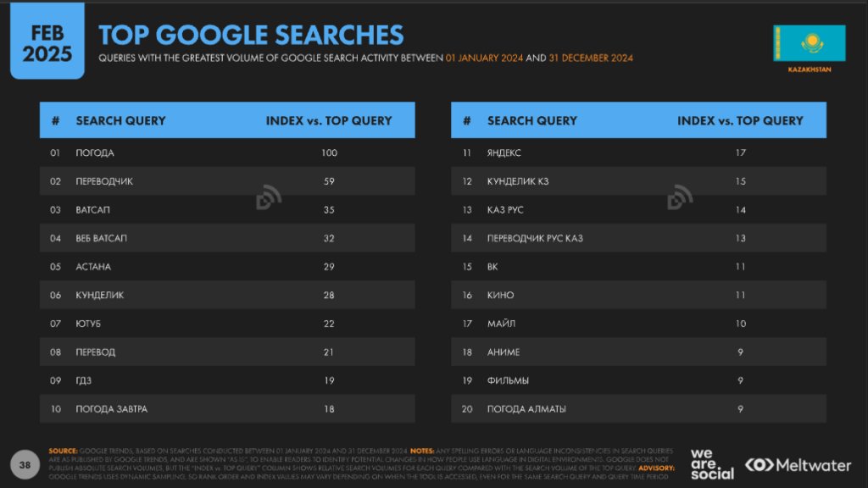Click the page number 38 badge
The width and height of the screenshot is (868, 488).
25,465
